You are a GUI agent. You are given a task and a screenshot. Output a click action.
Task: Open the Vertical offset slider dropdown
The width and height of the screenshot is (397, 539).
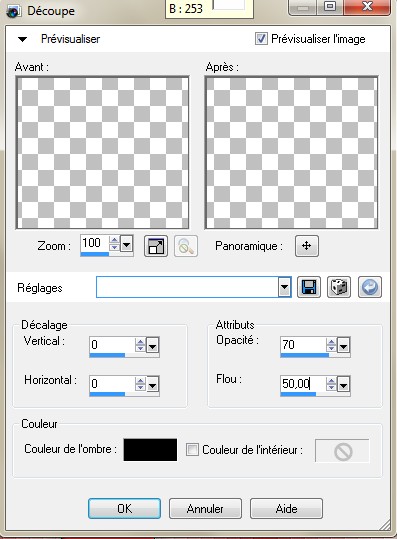152,345
